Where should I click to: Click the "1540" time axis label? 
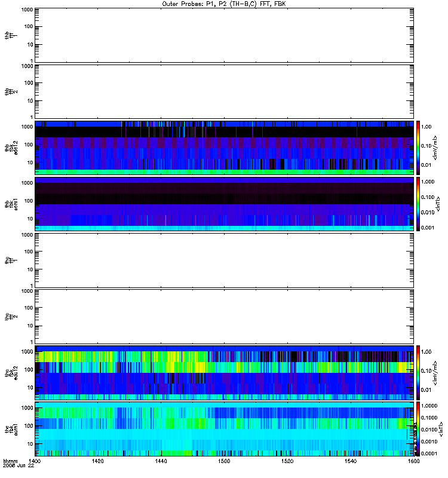pyautogui.click(x=351, y=461)
